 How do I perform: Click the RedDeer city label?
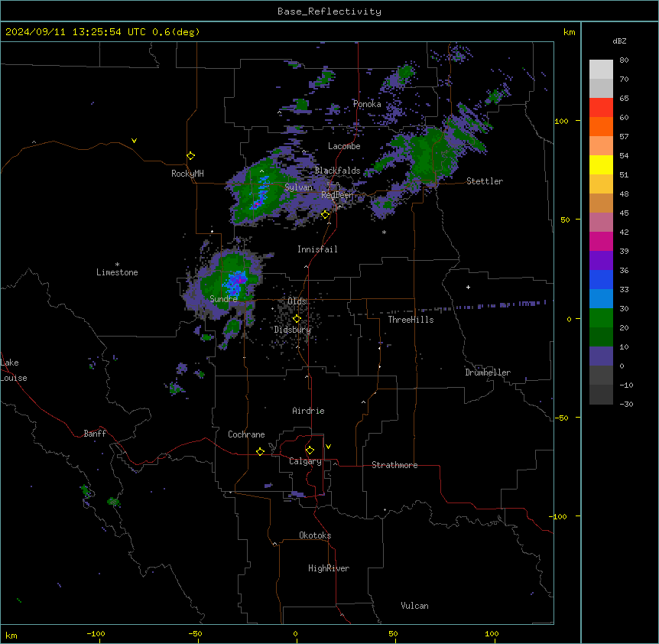click(x=337, y=195)
